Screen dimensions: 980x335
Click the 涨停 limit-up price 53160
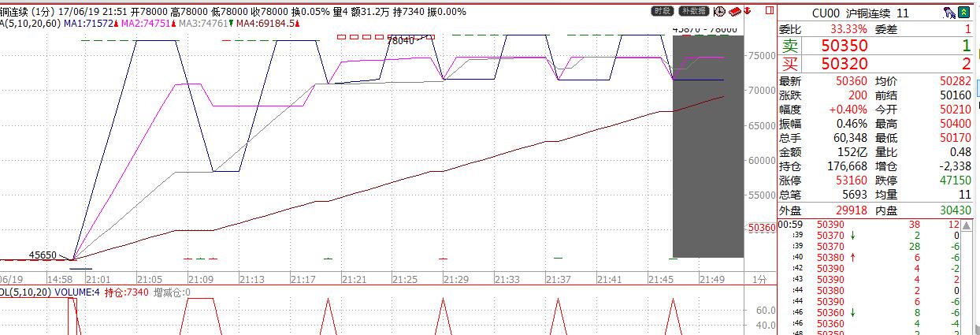pos(851,181)
